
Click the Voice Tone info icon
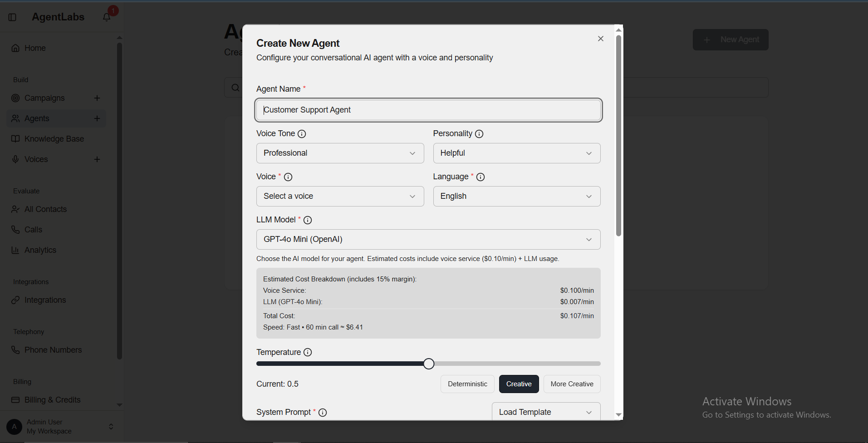coord(302,133)
